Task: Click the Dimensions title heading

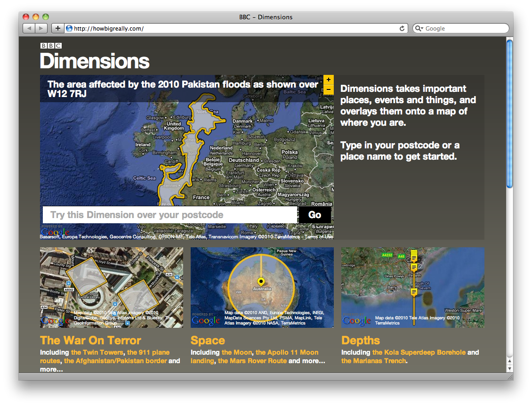Action: 95,61
